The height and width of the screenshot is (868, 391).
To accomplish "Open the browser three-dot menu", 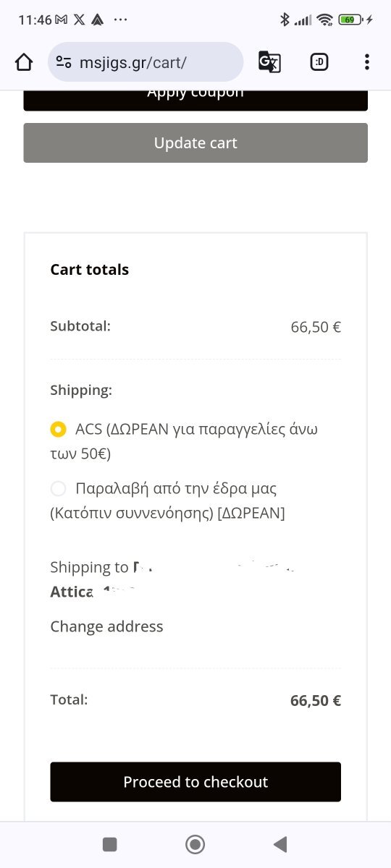I will (367, 62).
